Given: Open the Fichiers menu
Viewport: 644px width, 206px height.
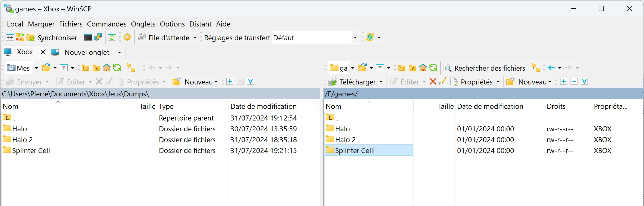Looking at the screenshot, I should 71,24.
